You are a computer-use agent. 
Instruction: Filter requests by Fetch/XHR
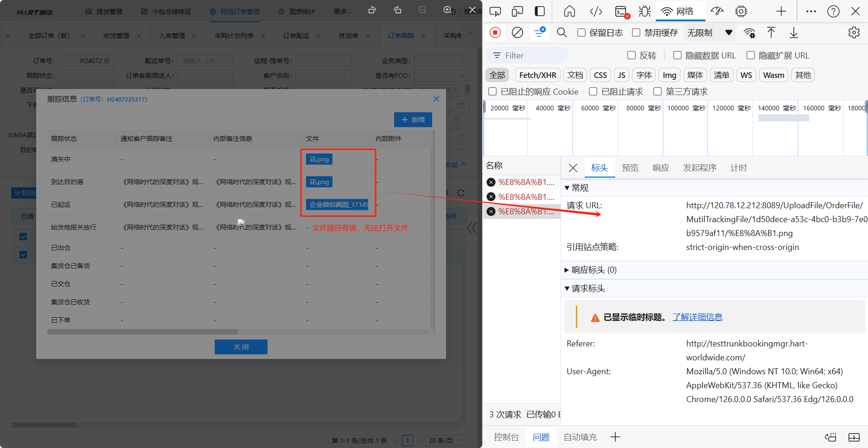point(537,75)
